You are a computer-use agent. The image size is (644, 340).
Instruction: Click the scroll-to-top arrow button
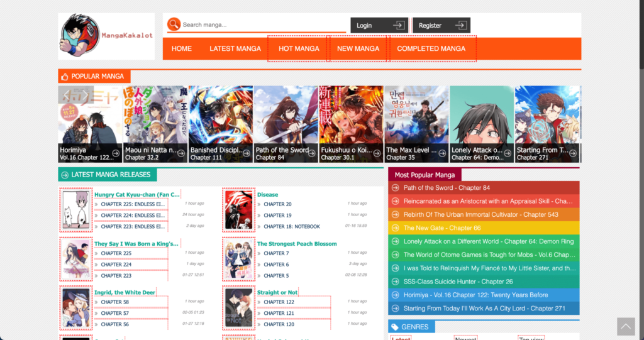point(625,326)
